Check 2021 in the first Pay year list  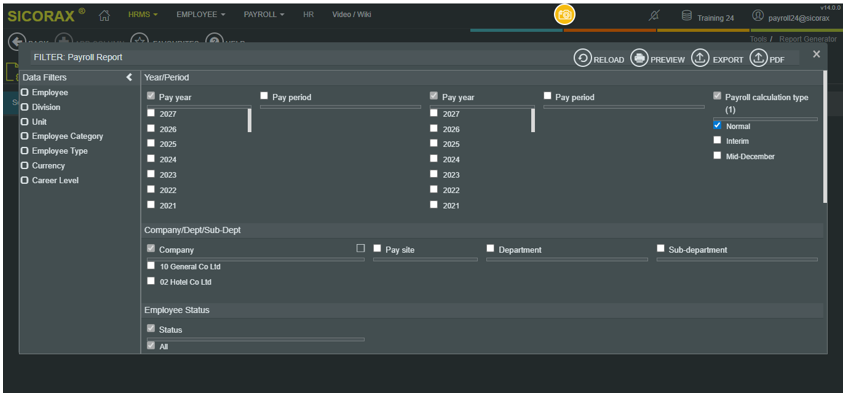pyautogui.click(x=151, y=204)
